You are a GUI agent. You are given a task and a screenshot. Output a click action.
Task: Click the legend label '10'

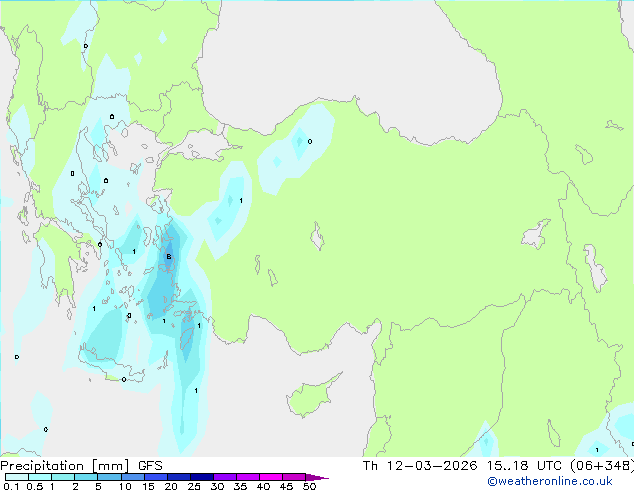(x=125, y=486)
